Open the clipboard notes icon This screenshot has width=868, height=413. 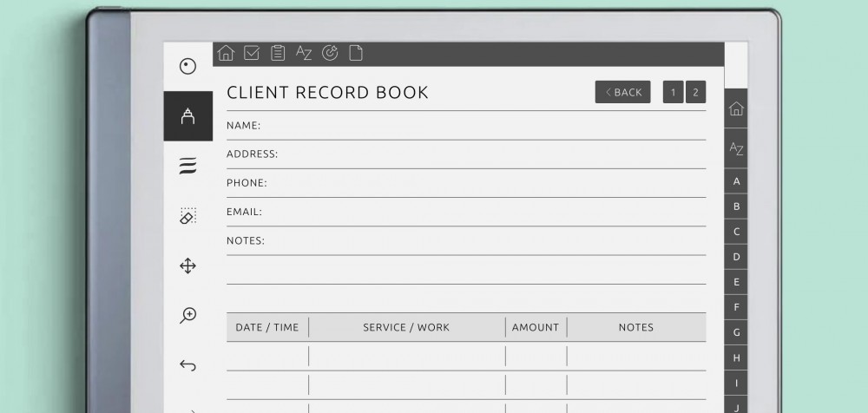click(278, 53)
